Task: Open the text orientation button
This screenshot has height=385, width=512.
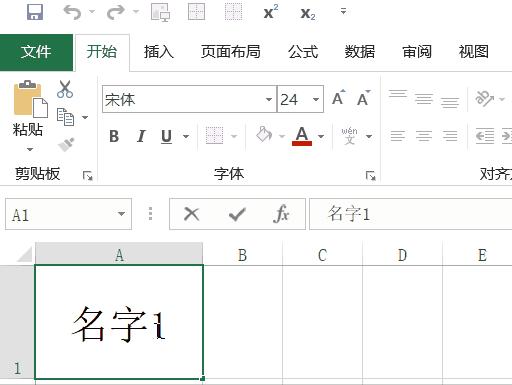Action: (485, 99)
